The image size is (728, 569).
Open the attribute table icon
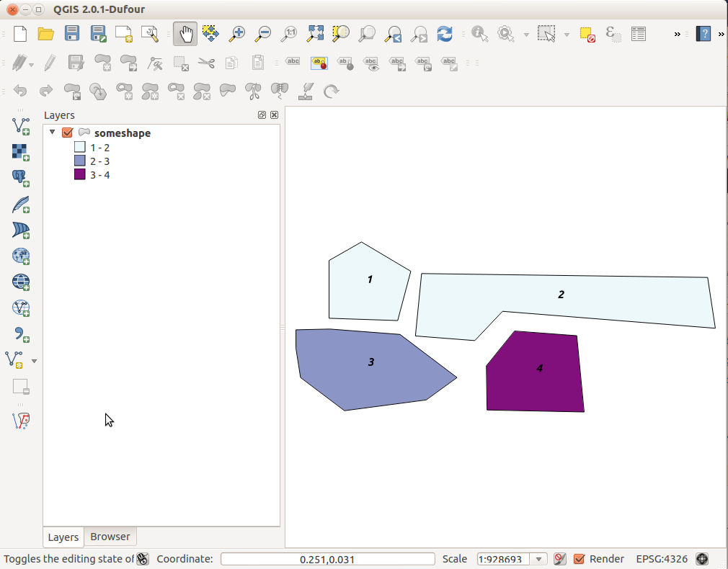[638, 34]
